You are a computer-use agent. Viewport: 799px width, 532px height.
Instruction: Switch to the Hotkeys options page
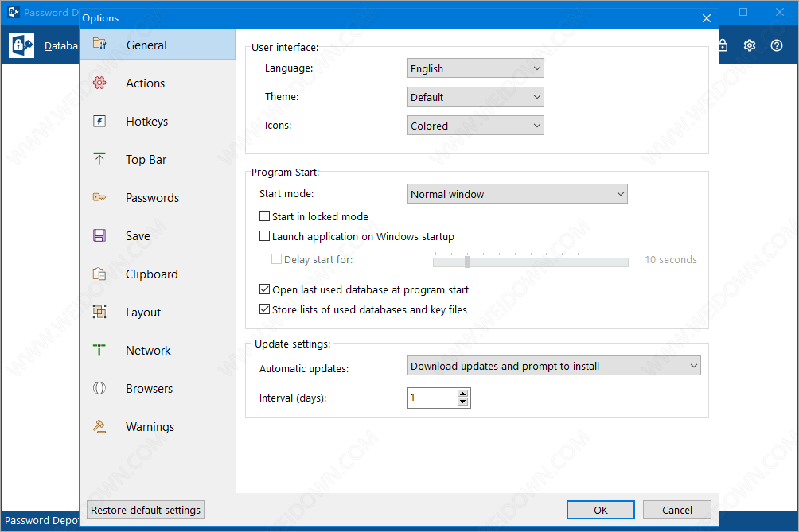(x=158, y=121)
